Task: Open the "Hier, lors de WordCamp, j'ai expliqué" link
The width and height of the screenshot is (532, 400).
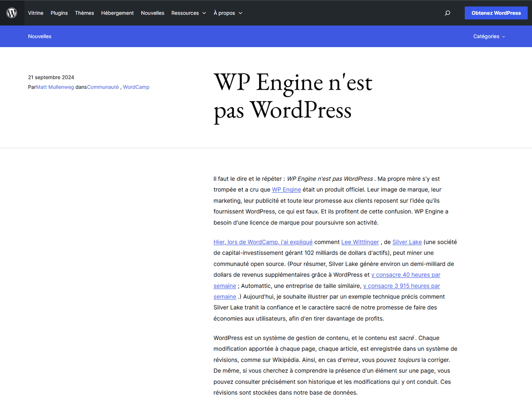Action: tap(263, 242)
